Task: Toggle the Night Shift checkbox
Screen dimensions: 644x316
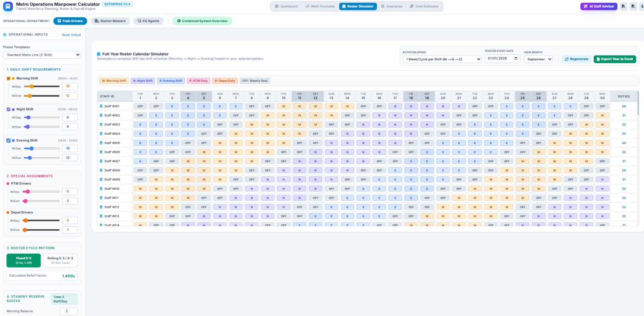Action: [8, 109]
